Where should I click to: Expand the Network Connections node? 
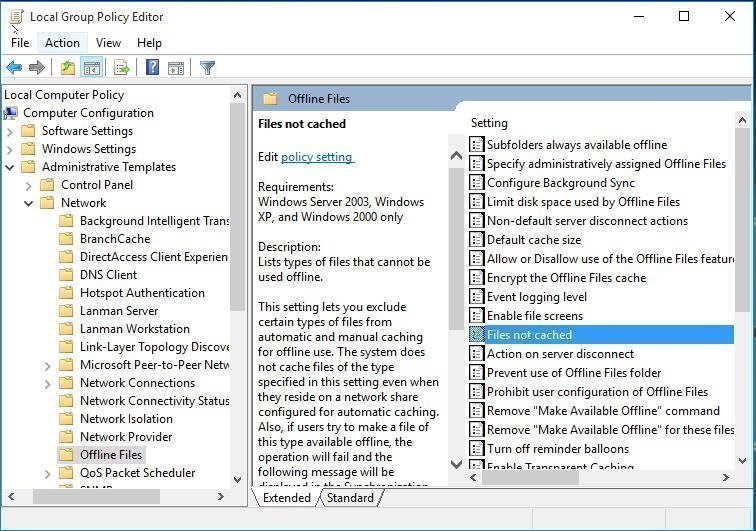click(47, 383)
